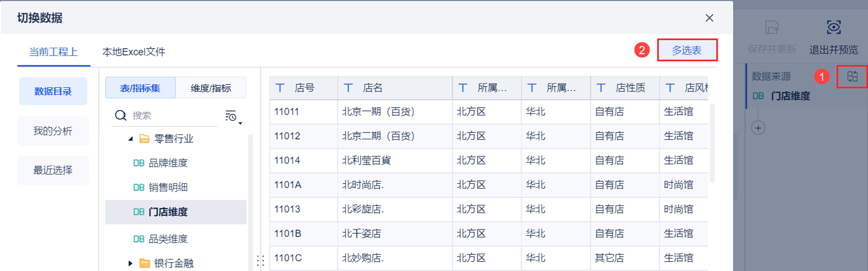The width and height of the screenshot is (868, 271).
Task: Select the 销售明细 table
Action: pyautogui.click(x=168, y=187)
